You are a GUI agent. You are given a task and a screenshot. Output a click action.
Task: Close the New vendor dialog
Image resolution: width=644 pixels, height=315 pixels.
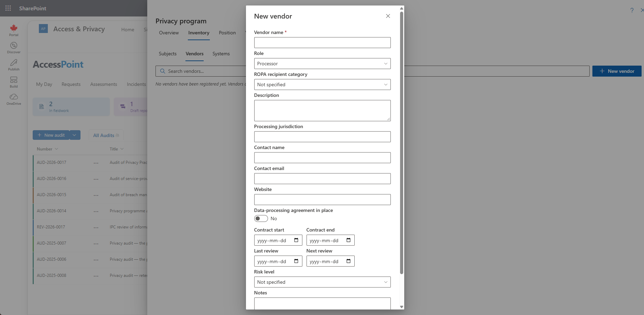(388, 16)
